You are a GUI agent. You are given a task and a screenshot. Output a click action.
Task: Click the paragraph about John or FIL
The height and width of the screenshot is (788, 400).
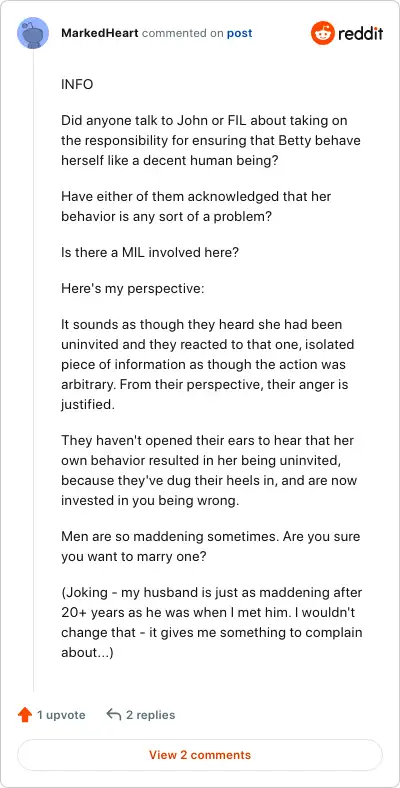211,140
